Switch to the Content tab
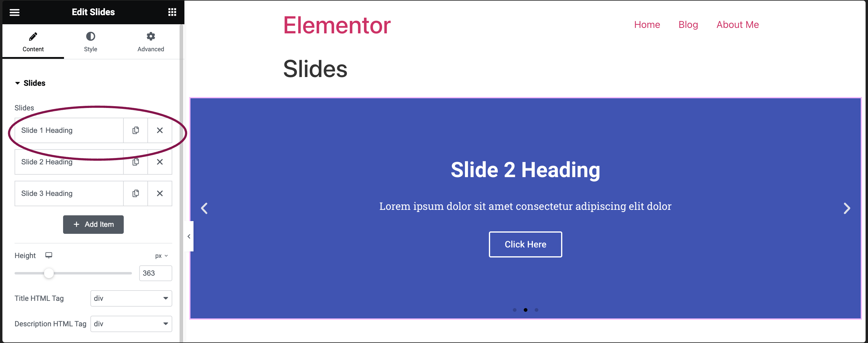 click(x=33, y=42)
